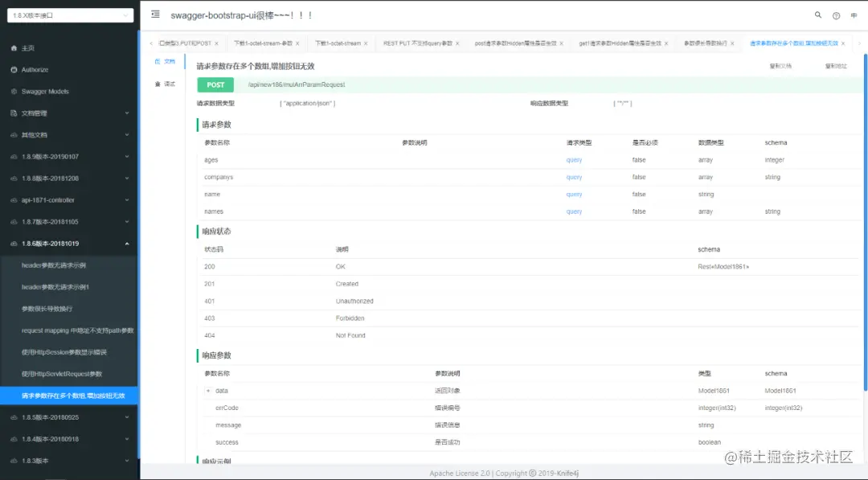Click query link in ages row

(x=574, y=160)
